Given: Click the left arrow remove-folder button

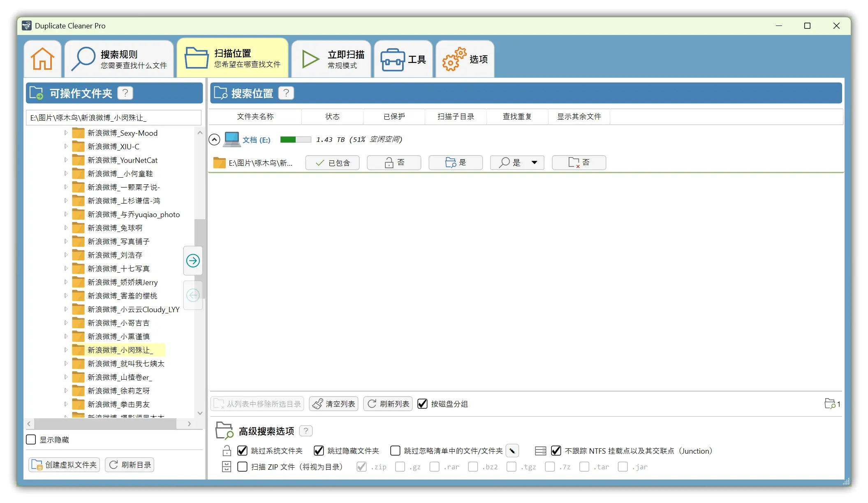Looking at the screenshot, I should [193, 295].
